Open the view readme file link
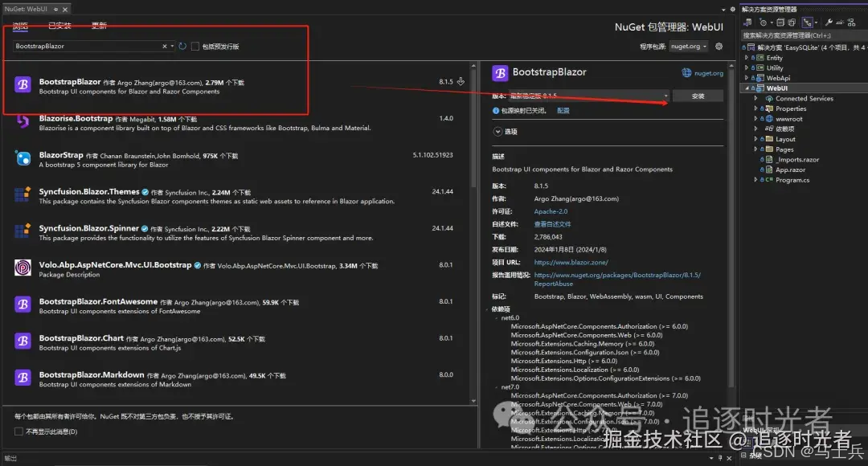Screen dimensions: 868x466 tap(552, 224)
